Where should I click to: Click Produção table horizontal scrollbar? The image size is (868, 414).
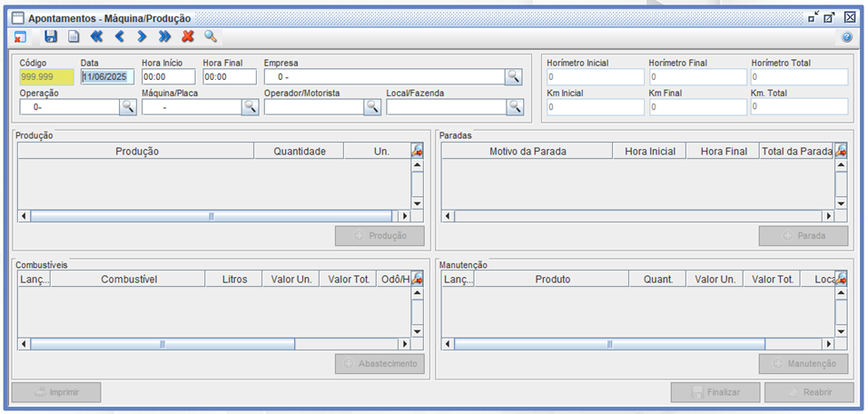coord(211,216)
